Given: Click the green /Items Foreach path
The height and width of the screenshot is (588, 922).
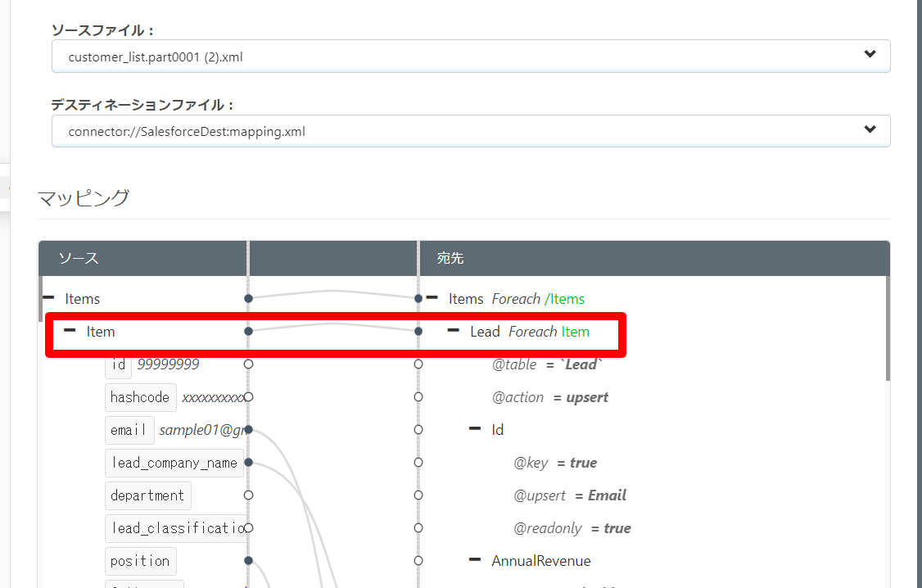Looking at the screenshot, I should (564, 299).
